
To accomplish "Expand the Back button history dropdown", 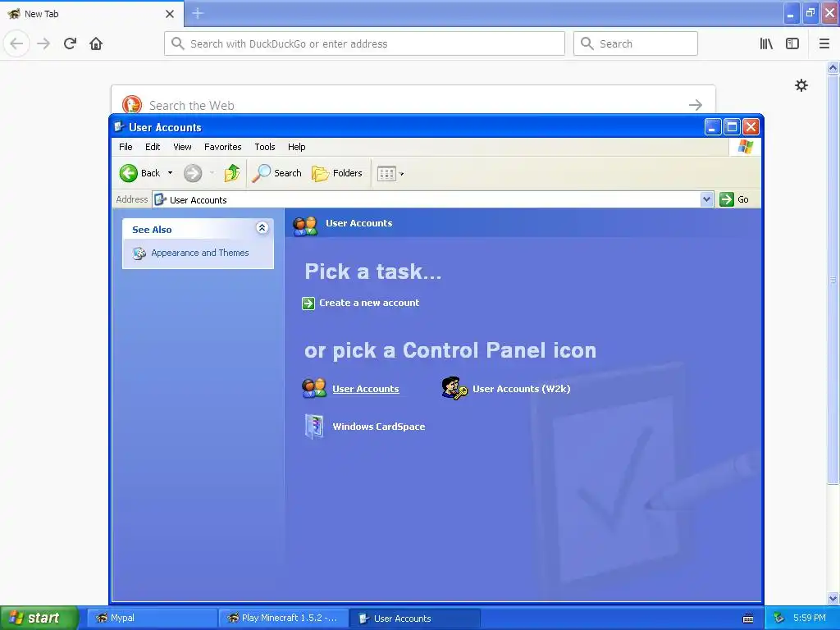I will pyautogui.click(x=171, y=173).
